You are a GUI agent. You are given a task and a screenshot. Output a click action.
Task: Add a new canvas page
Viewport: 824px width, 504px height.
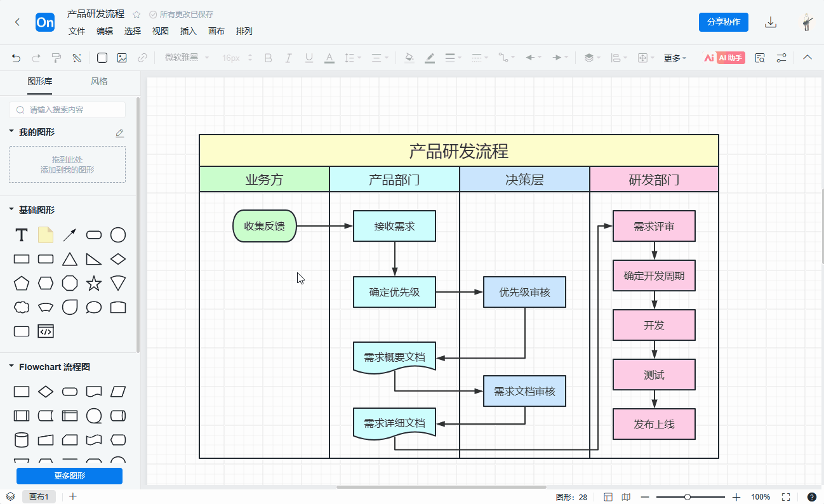(73, 496)
